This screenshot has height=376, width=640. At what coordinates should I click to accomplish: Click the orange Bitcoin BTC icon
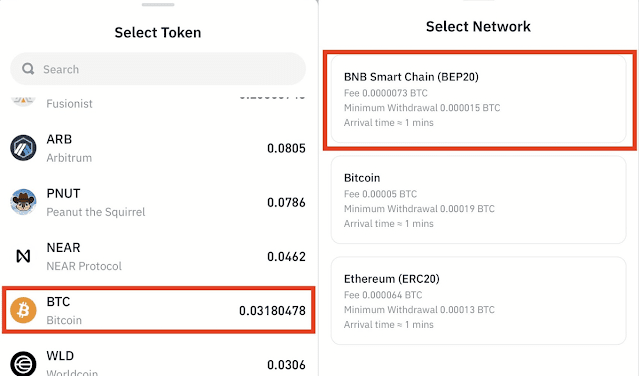[x=23, y=310]
